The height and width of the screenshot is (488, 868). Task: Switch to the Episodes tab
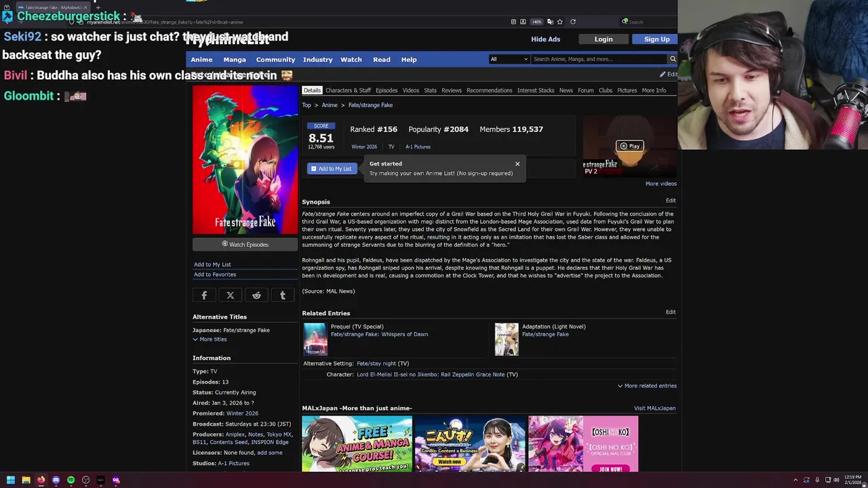point(387,90)
